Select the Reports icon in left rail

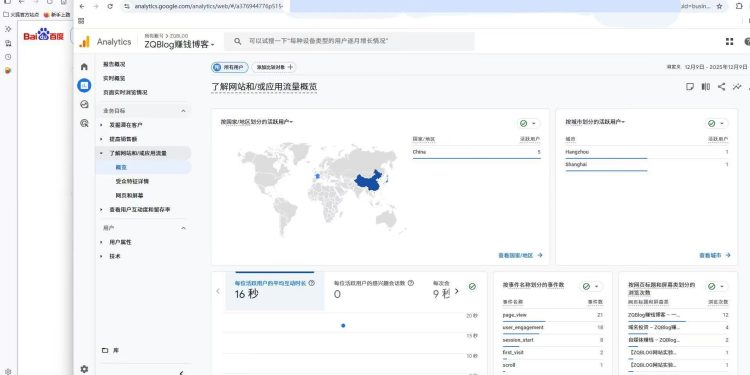point(84,86)
